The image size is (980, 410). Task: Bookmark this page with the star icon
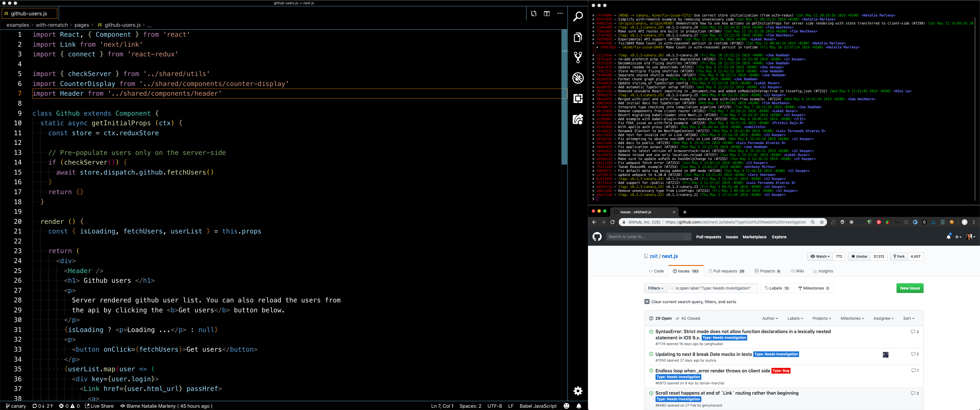(x=822, y=222)
